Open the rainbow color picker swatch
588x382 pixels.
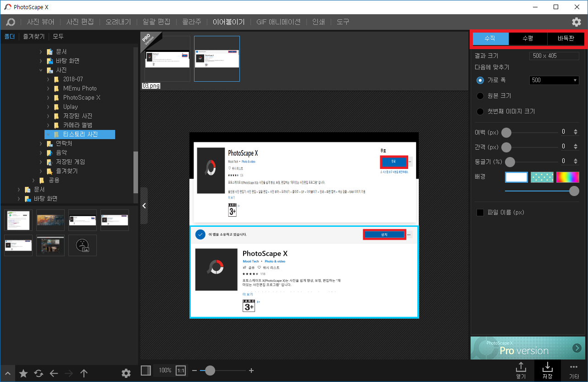tap(568, 177)
